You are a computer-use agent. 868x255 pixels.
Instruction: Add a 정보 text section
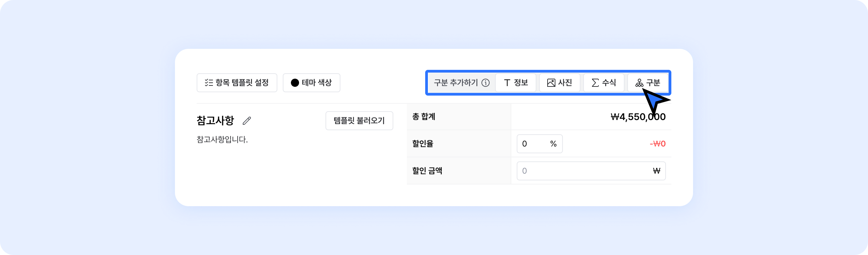pos(515,83)
